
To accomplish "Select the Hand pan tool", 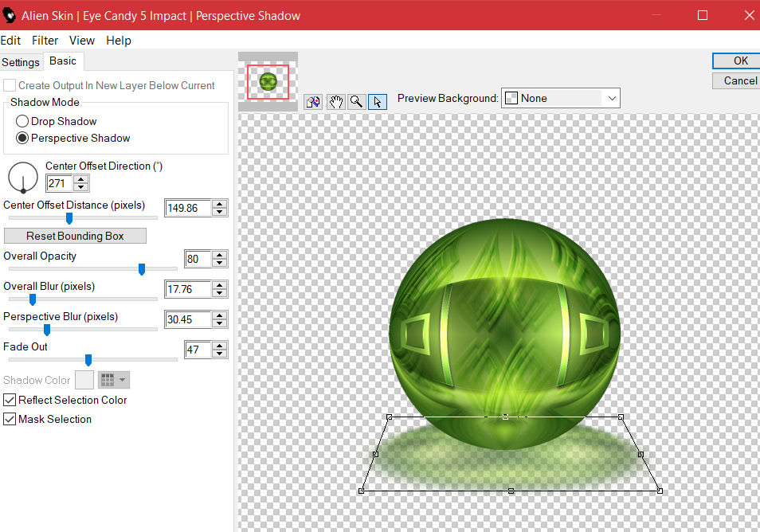I will pyautogui.click(x=335, y=101).
